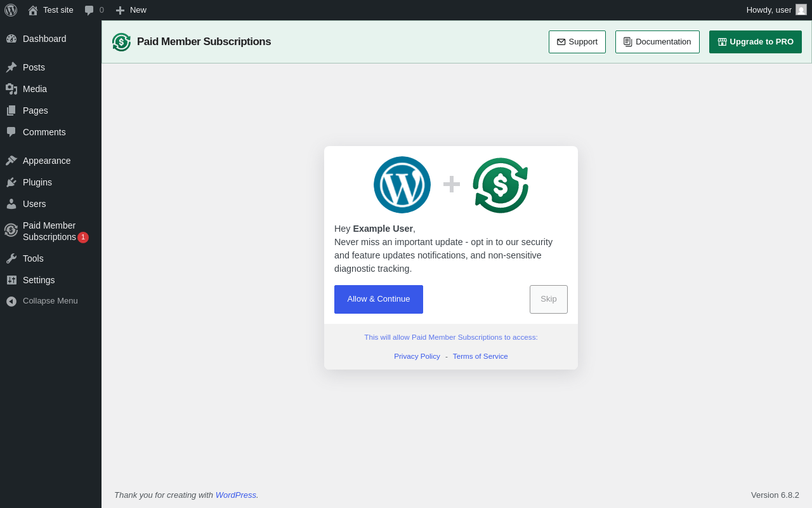Open the Privacy Policy link
The image size is (812, 508).
(417, 356)
